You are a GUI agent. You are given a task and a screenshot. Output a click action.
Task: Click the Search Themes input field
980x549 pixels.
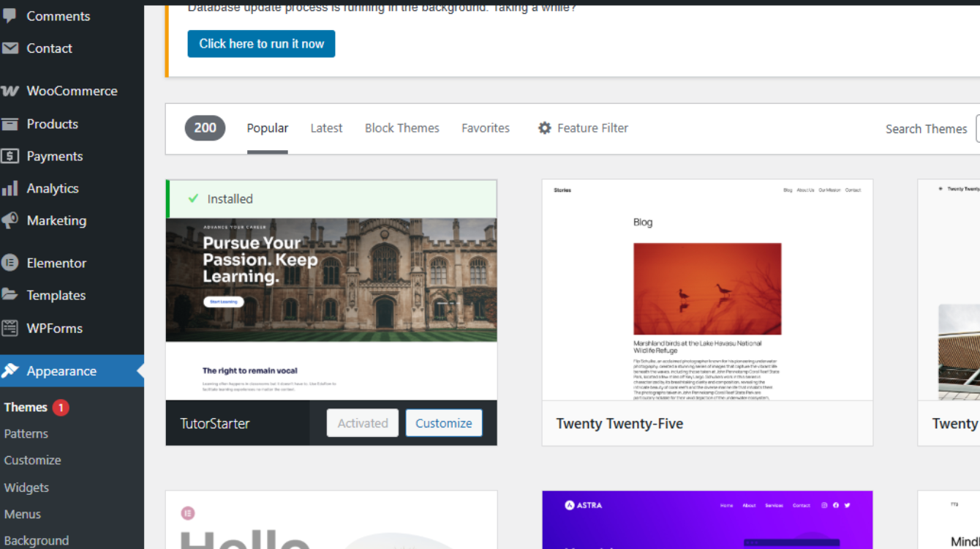[978, 129]
